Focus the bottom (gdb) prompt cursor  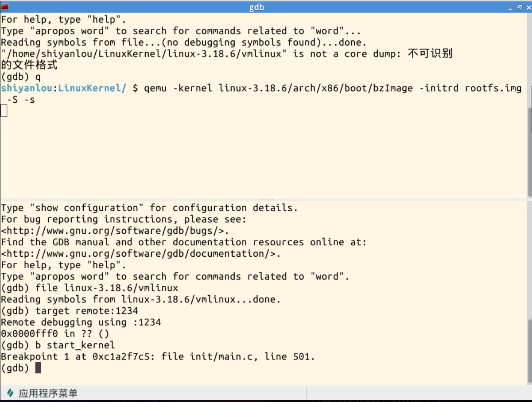tap(38, 368)
